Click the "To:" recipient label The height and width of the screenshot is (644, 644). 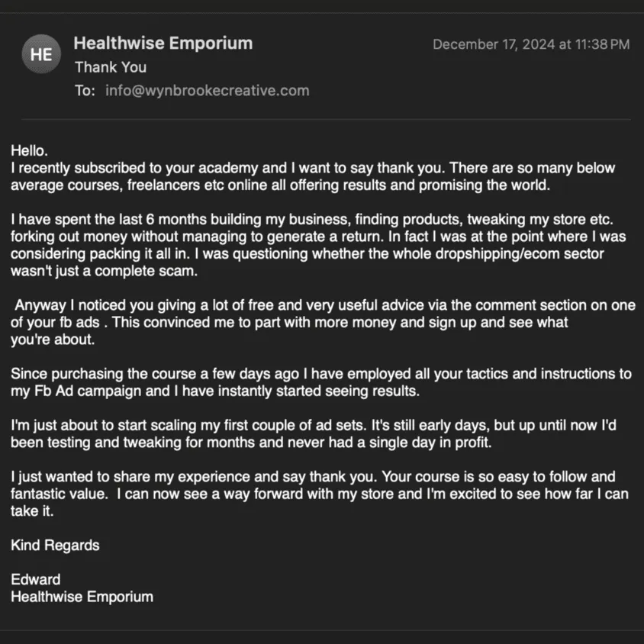coord(85,91)
